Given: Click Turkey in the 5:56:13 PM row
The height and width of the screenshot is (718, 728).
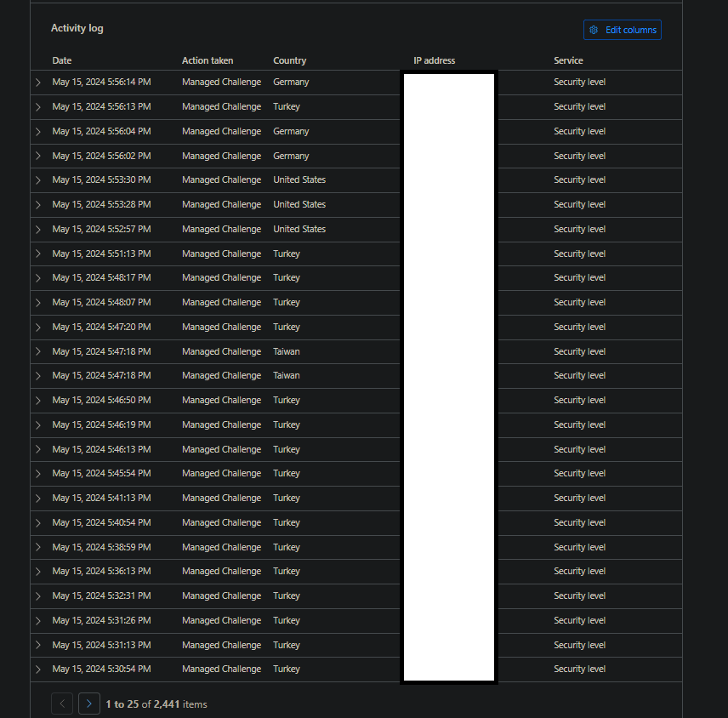Looking at the screenshot, I should point(287,107).
